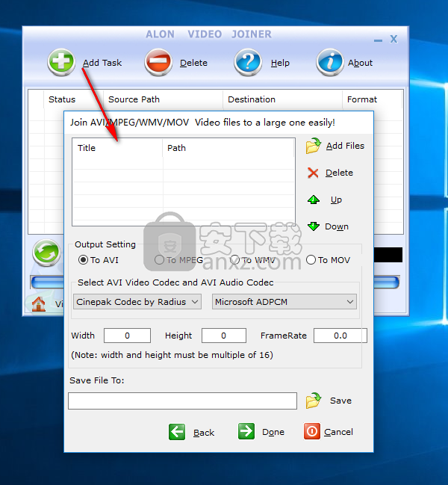Click the Cancel button text
448x485 pixels.
pyautogui.click(x=338, y=432)
